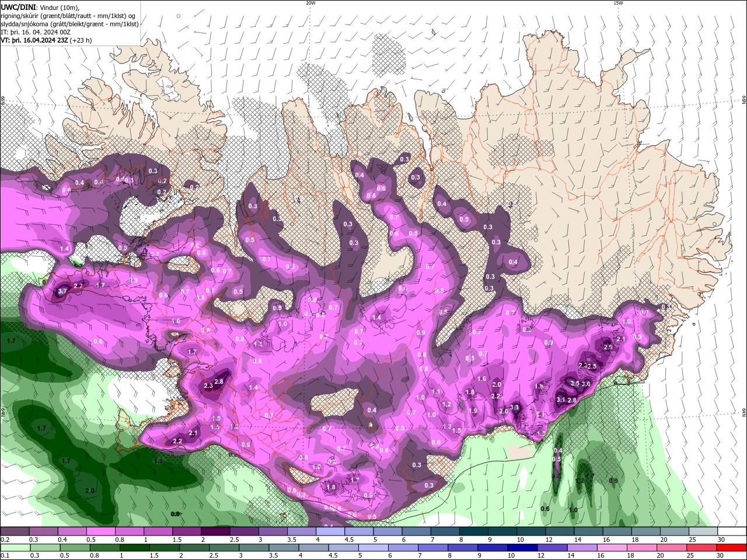
Task: Pick the white swatch ending the upper legend row
Action: (732, 531)
